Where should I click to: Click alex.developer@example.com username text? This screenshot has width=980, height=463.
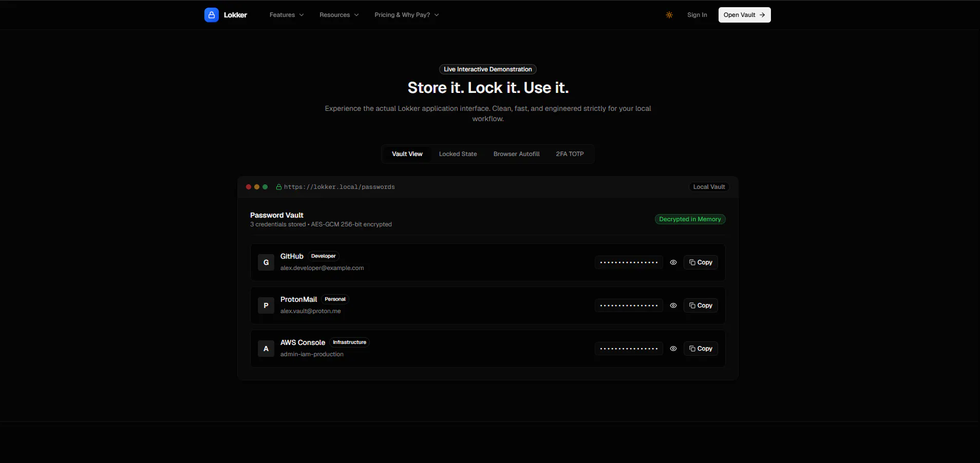coord(322,268)
